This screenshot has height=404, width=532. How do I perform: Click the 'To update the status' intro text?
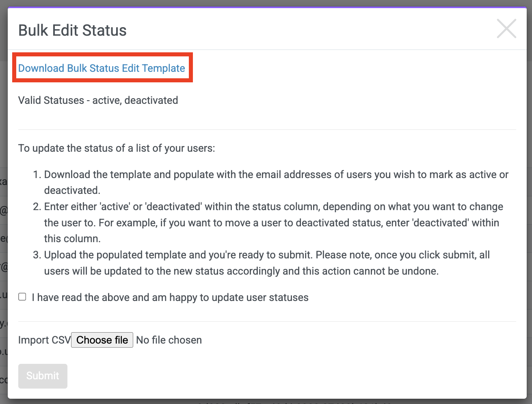(x=117, y=148)
